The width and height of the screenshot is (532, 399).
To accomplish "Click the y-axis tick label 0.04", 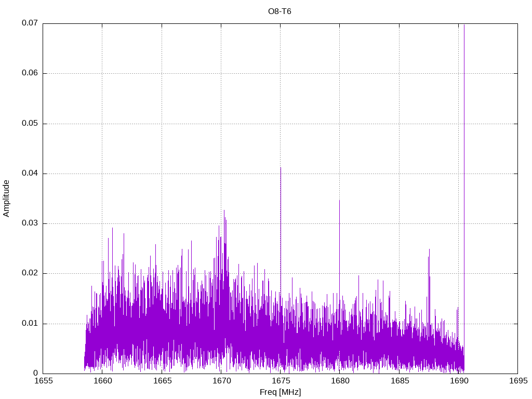I will pos(30,174).
